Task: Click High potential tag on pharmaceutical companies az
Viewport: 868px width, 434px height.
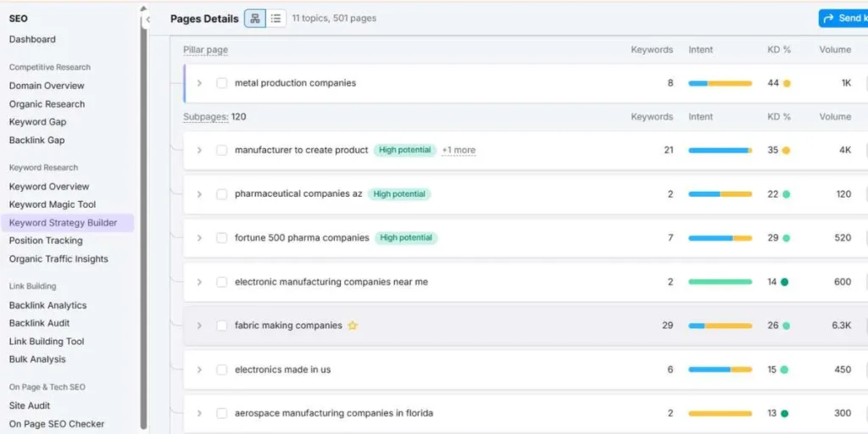Action: [x=399, y=194]
